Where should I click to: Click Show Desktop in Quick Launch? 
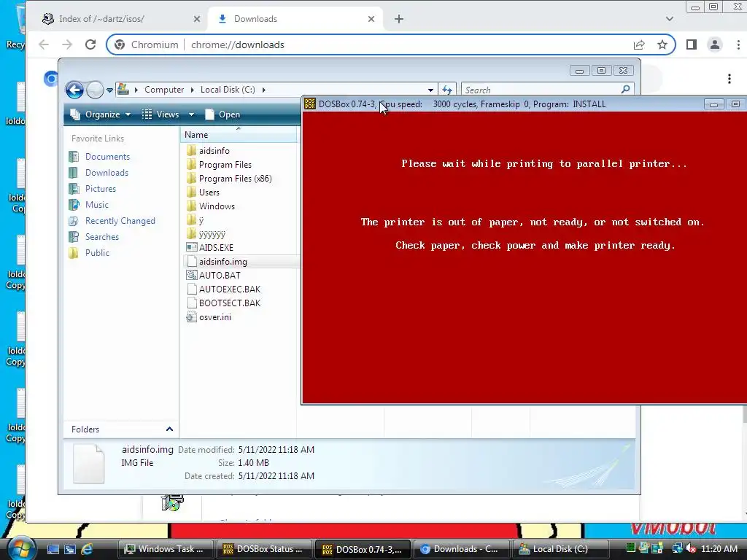tap(53, 549)
